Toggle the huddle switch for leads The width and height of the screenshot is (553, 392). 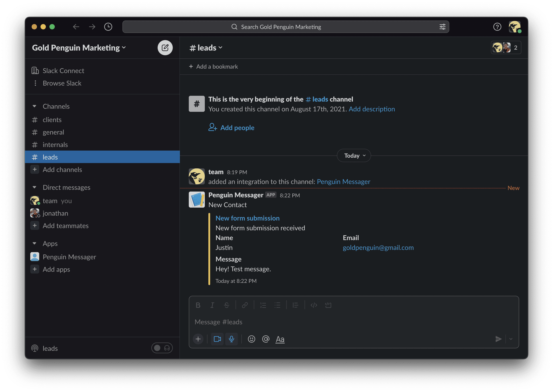pyautogui.click(x=162, y=348)
